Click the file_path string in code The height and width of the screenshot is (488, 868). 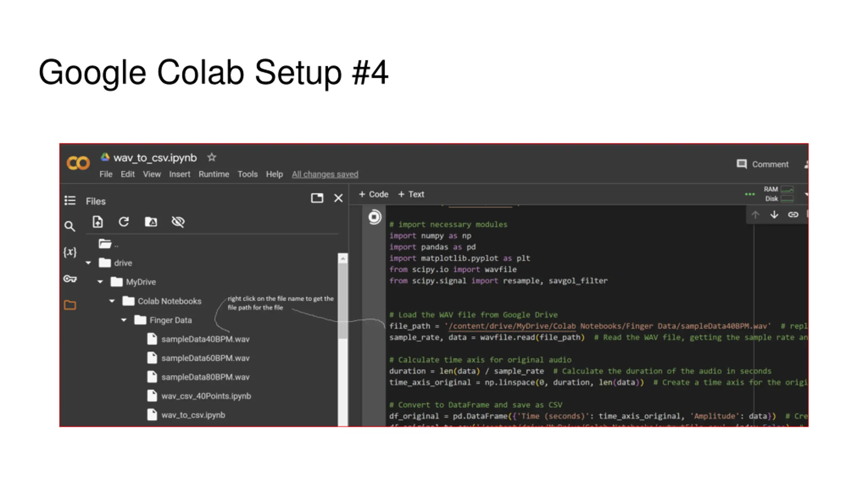click(608, 326)
